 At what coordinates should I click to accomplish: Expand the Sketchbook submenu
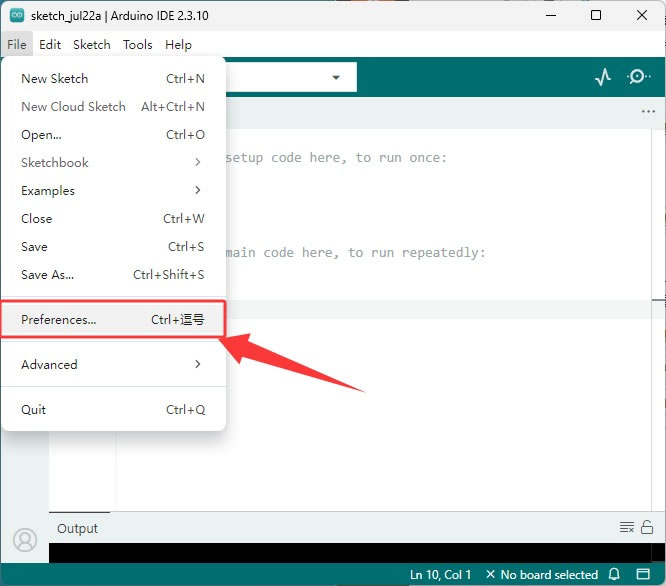pyautogui.click(x=113, y=162)
